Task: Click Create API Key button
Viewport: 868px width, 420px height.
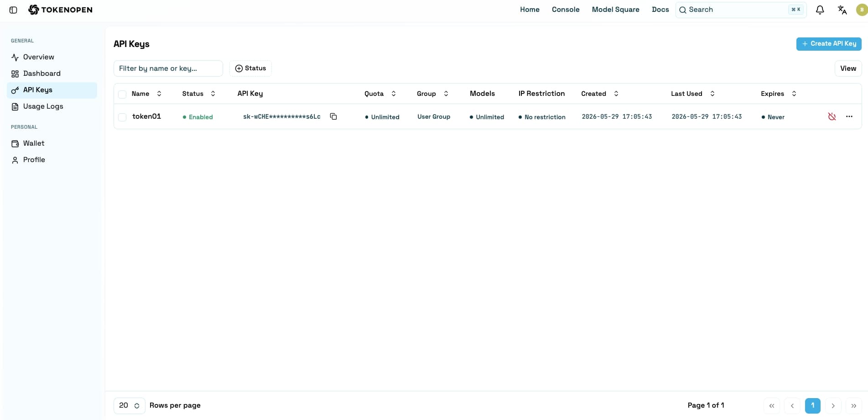Action: click(829, 44)
